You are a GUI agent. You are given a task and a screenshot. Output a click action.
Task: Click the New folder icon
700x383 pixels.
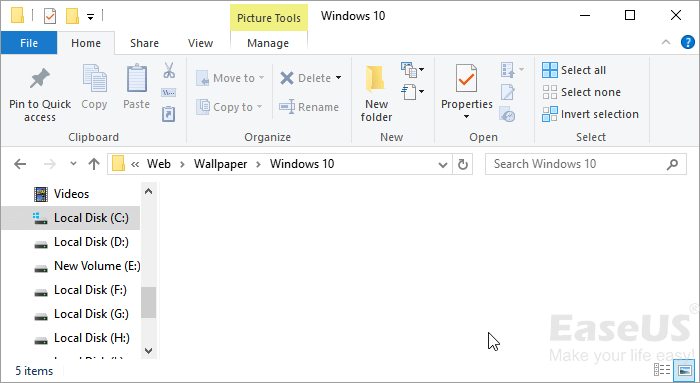coord(375,79)
